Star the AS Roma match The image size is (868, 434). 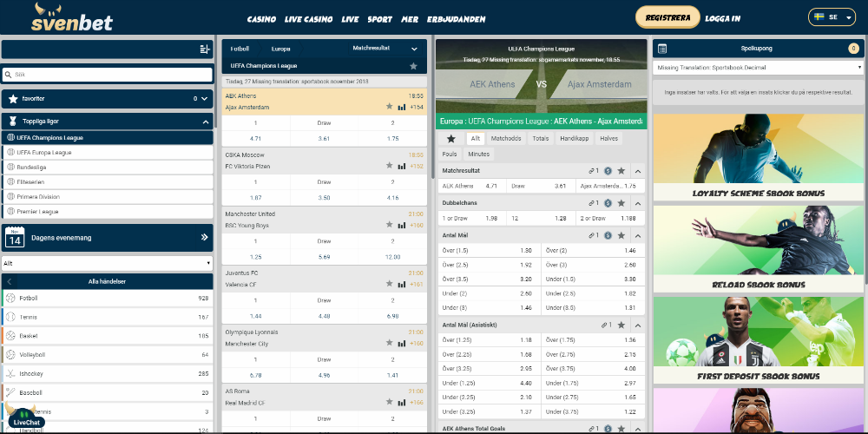389,402
